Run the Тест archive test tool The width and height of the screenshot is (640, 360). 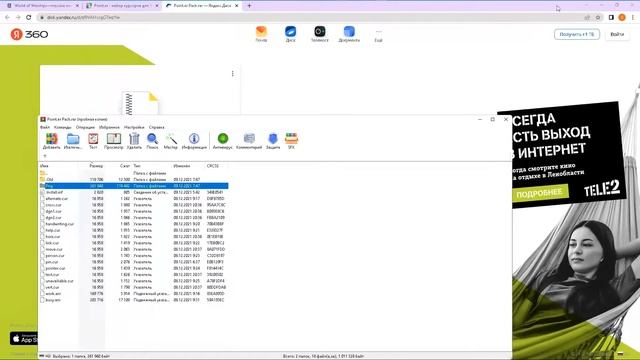point(93,141)
